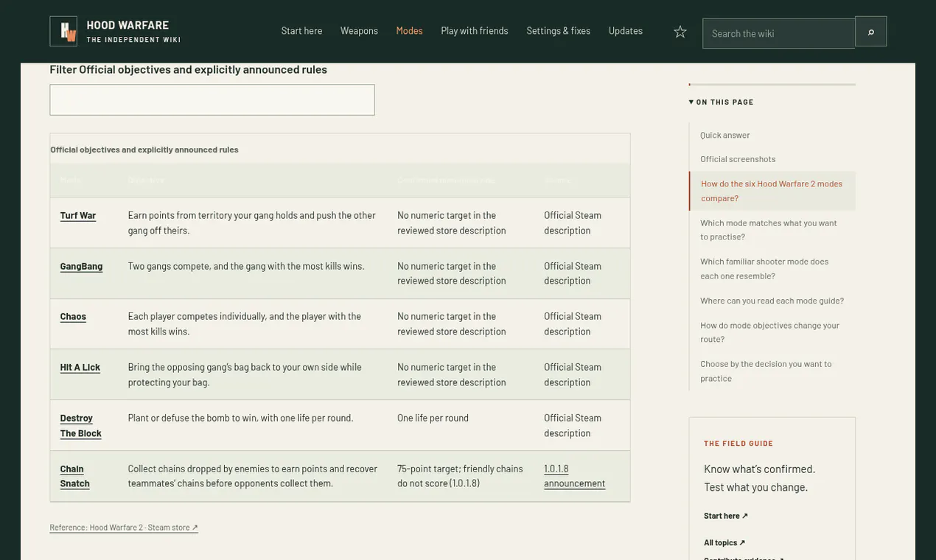936x560 pixels.
Task: Collapse the On This Page section
Action: 722,102
